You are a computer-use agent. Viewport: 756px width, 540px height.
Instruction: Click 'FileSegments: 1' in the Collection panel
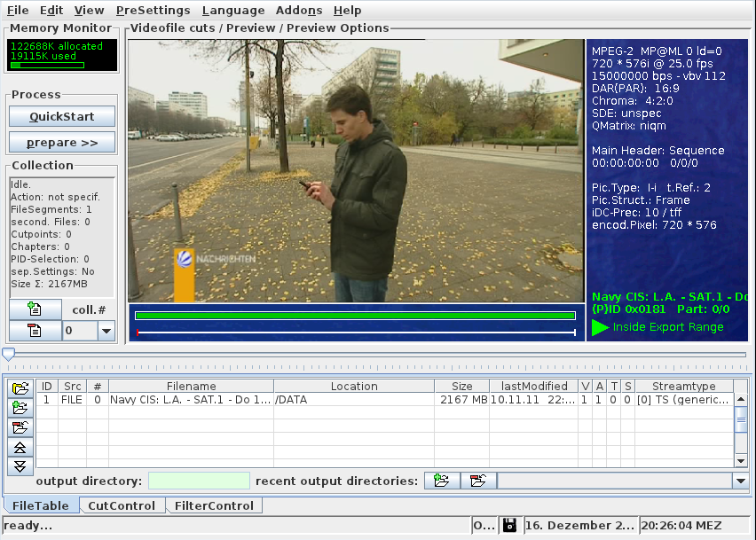click(51, 209)
